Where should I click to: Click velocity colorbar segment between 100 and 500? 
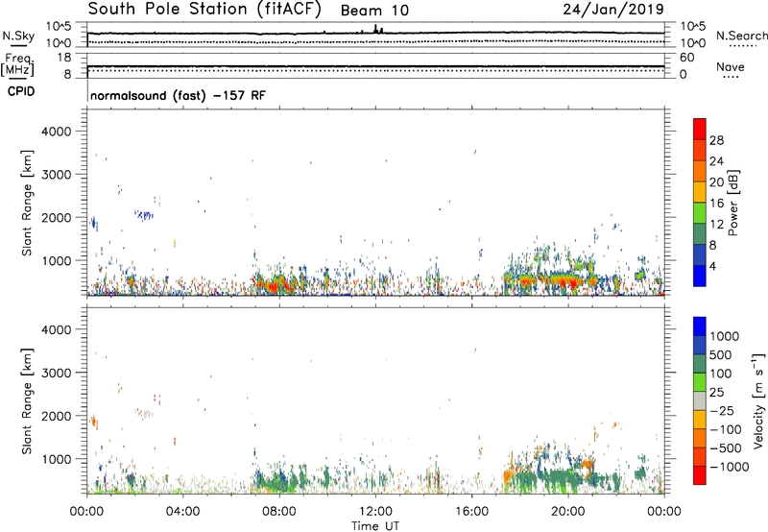click(700, 364)
